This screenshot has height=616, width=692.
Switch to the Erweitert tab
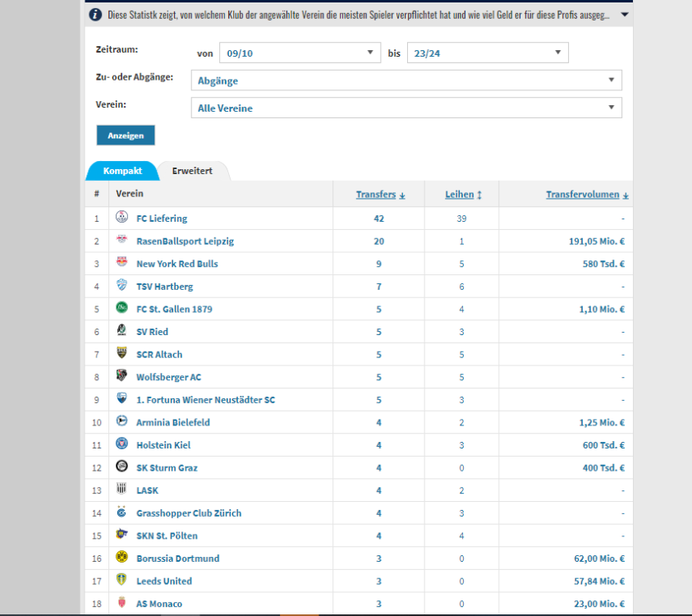click(x=192, y=171)
